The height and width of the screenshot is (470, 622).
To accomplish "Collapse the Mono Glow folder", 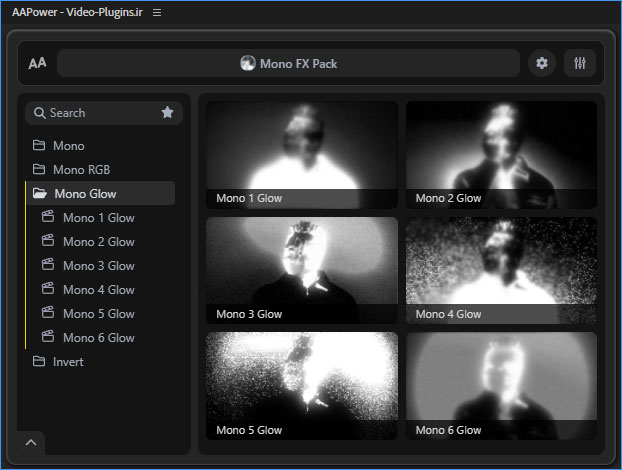I will point(101,194).
